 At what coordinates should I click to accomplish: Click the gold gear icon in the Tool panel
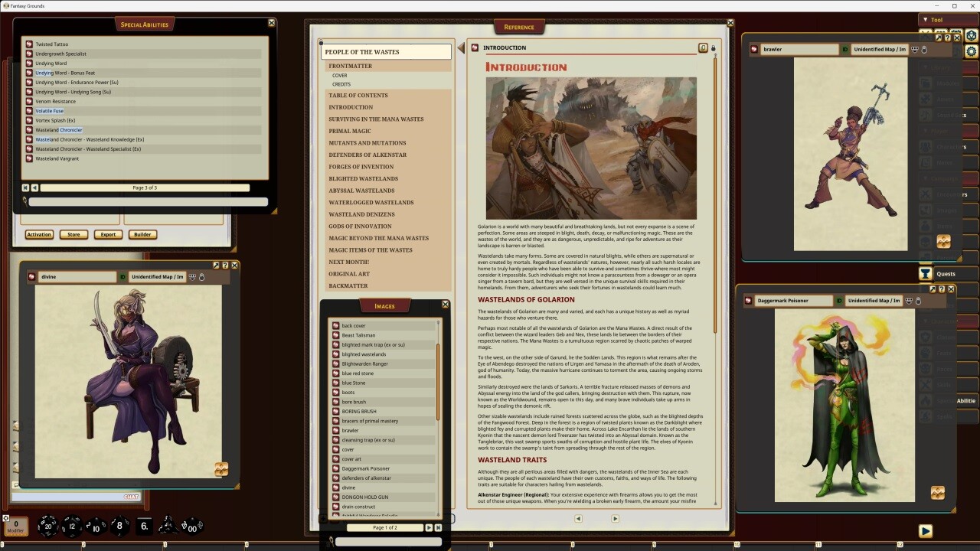click(971, 51)
